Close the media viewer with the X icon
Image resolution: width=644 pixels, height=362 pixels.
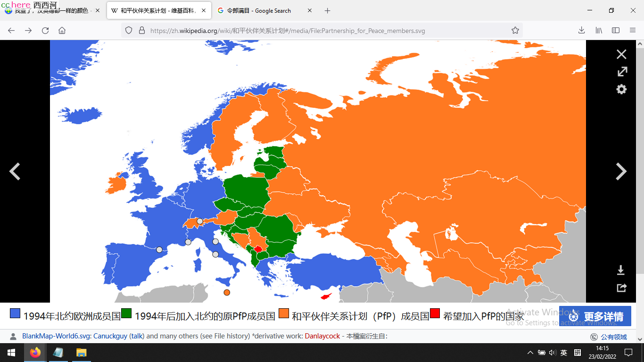[621, 54]
